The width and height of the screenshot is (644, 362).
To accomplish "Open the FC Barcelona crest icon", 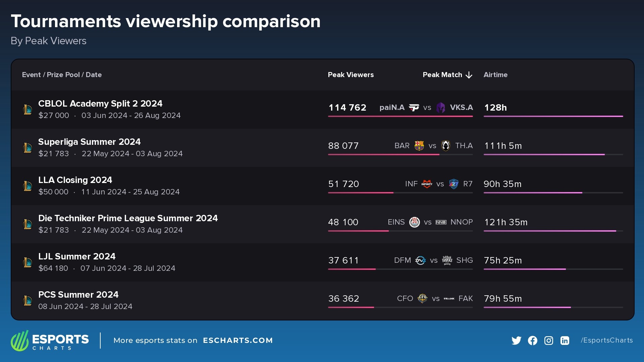I will pos(420,146).
